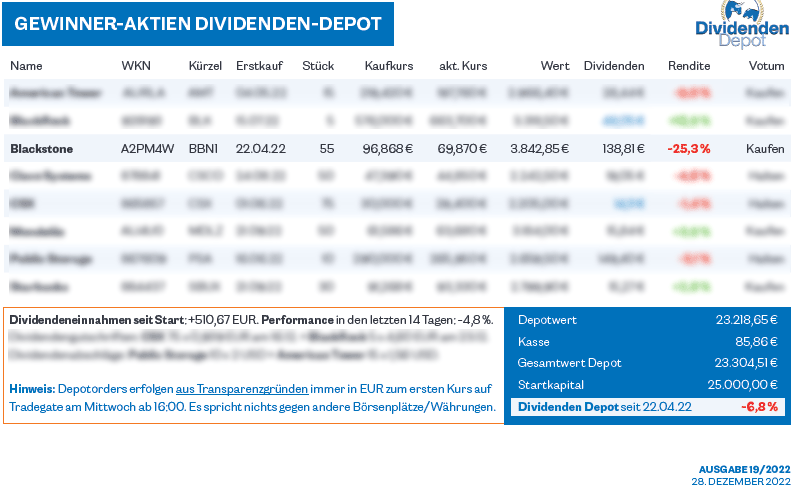Select the Rendite column header
Viewport: 793px width, 487px height.
point(689,66)
